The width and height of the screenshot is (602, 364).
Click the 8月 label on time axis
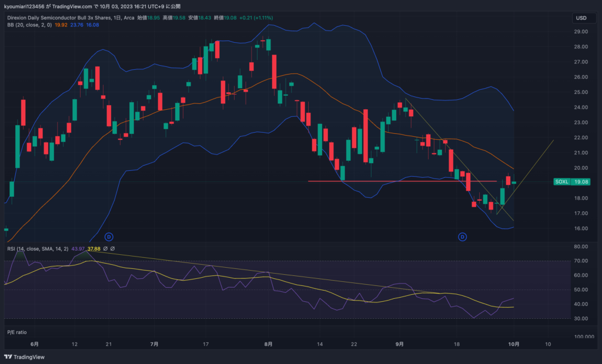coord(268,344)
